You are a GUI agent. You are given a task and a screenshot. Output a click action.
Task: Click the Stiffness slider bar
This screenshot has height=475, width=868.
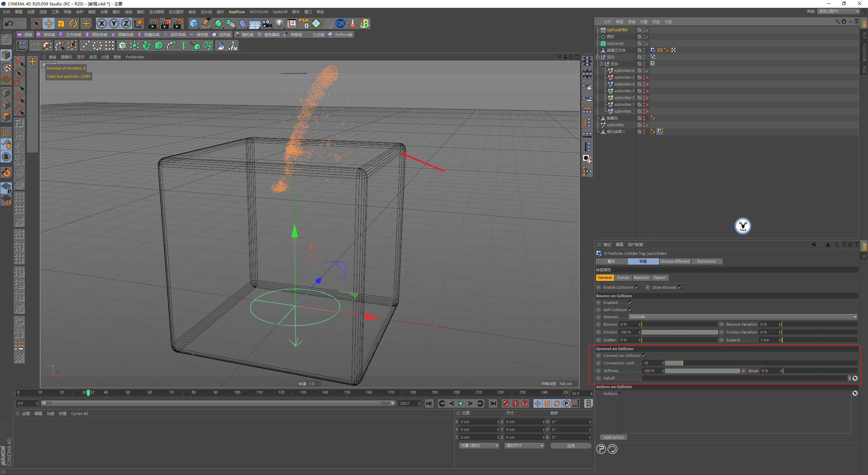pyautogui.click(x=702, y=371)
